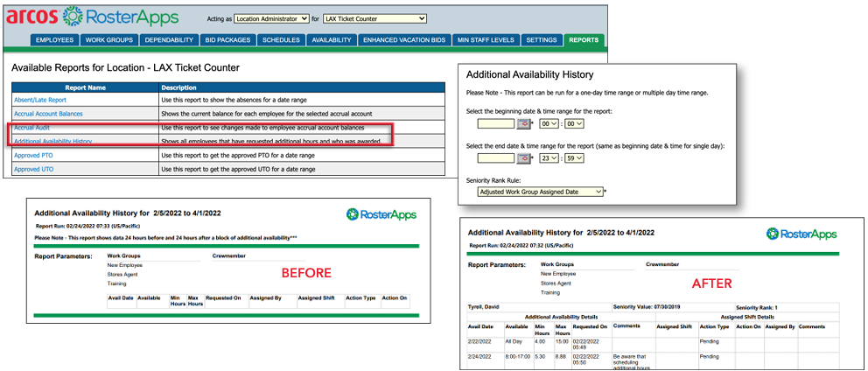Click Stores Agent in AFTER report parameters
Image resolution: width=868 pixels, height=371 pixels.
coord(556,283)
